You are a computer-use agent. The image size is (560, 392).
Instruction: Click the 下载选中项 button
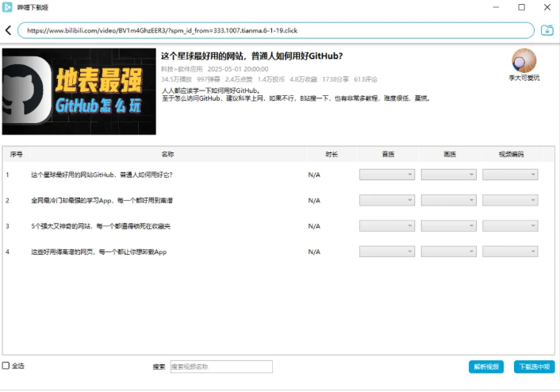pos(535,367)
